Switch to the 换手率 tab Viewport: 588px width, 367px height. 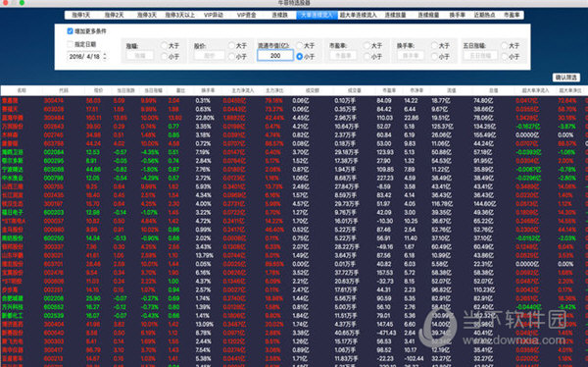tap(457, 15)
